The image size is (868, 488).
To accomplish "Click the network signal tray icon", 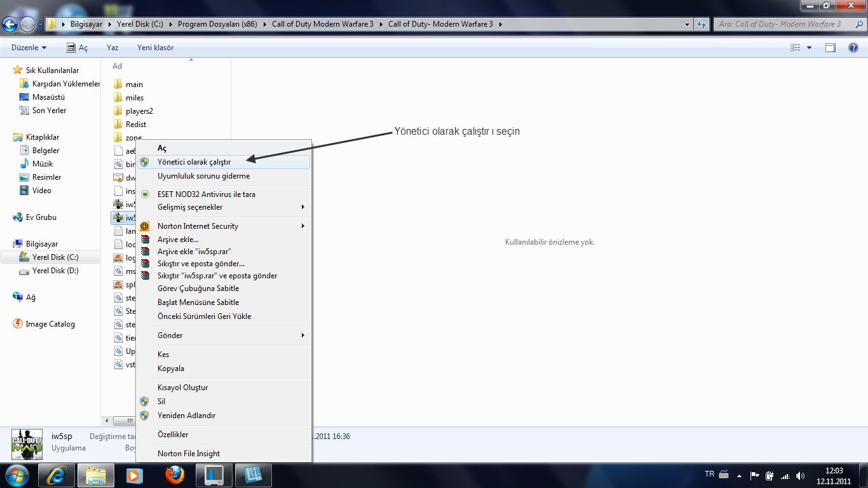I will pyautogui.click(x=785, y=476).
